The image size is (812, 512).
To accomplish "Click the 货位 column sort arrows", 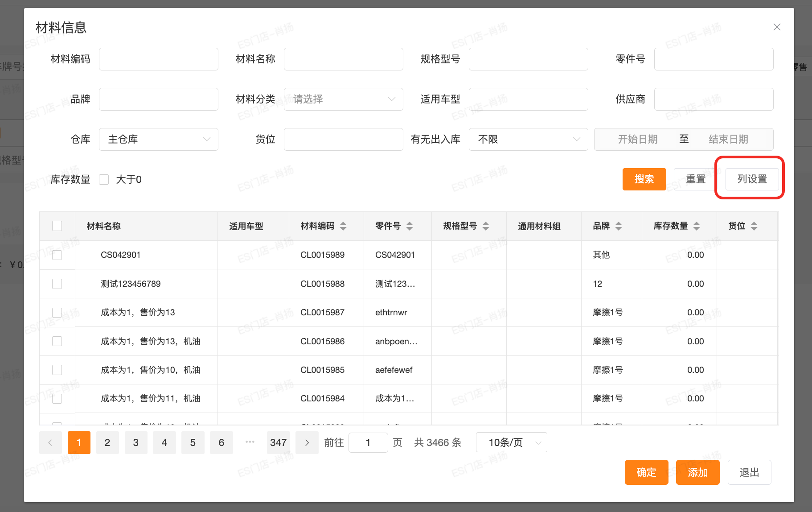I will tap(754, 226).
